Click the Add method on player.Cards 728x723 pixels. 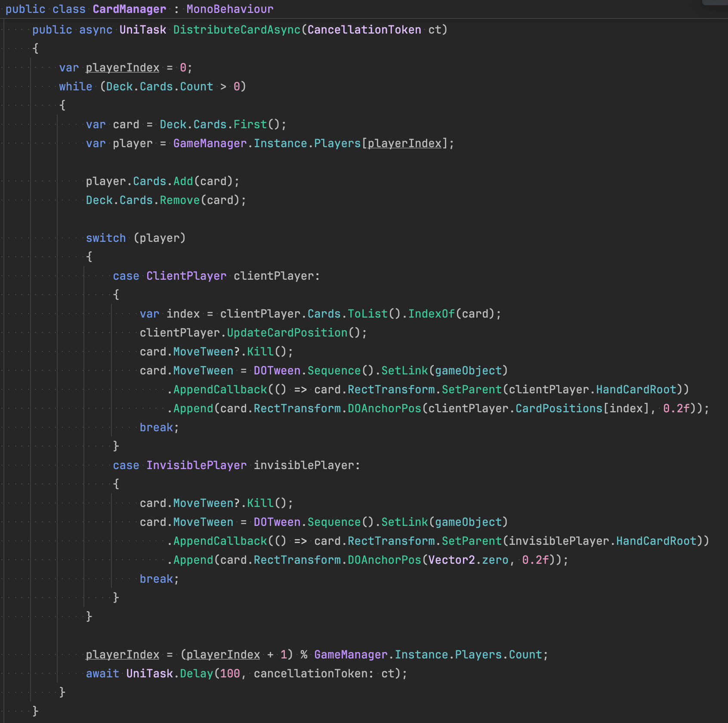coord(183,181)
